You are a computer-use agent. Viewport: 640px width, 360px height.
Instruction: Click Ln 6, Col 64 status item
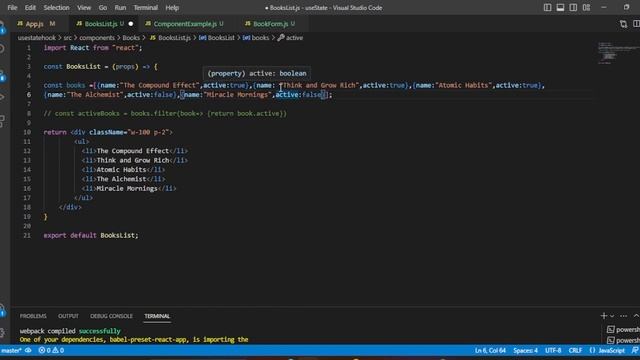click(490, 350)
